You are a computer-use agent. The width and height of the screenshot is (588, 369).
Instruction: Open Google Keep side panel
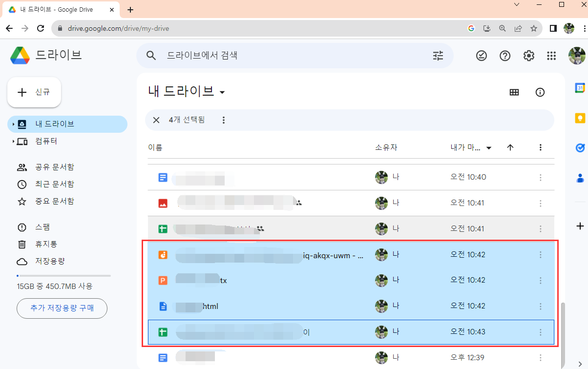point(579,118)
